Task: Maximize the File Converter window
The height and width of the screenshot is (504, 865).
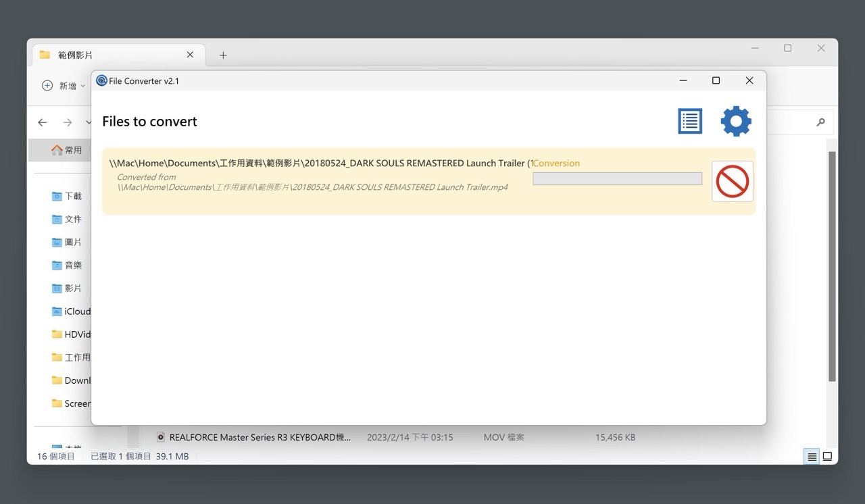Action: point(716,80)
